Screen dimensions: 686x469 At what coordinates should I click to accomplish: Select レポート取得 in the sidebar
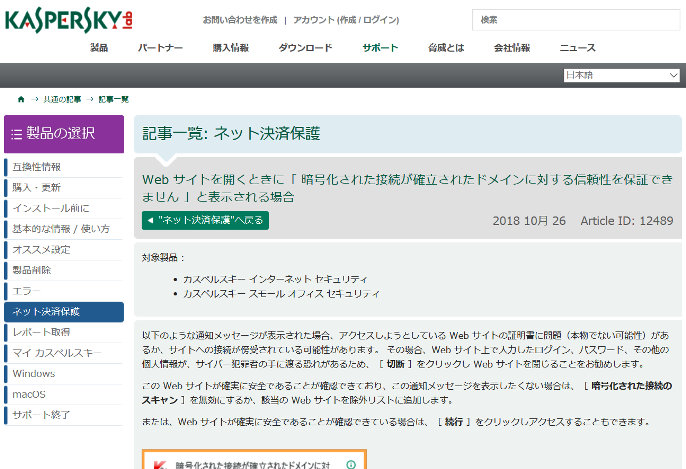[63, 332]
